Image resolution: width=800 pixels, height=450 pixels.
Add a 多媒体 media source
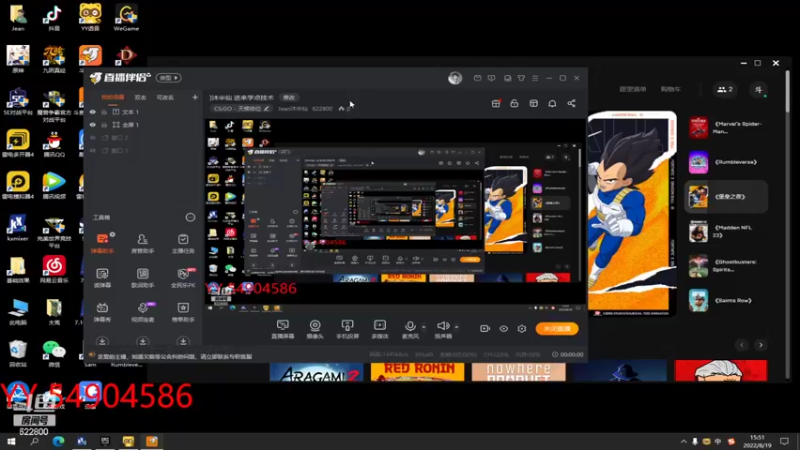pyautogui.click(x=380, y=329)
